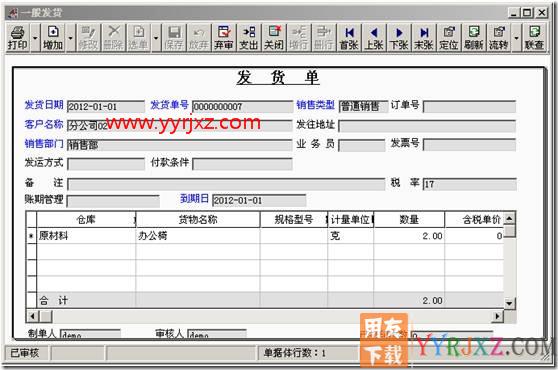Click the 选单 select order icon
Image resolution: width=558 pixels, height=370 pixels.
click(138, 38)
